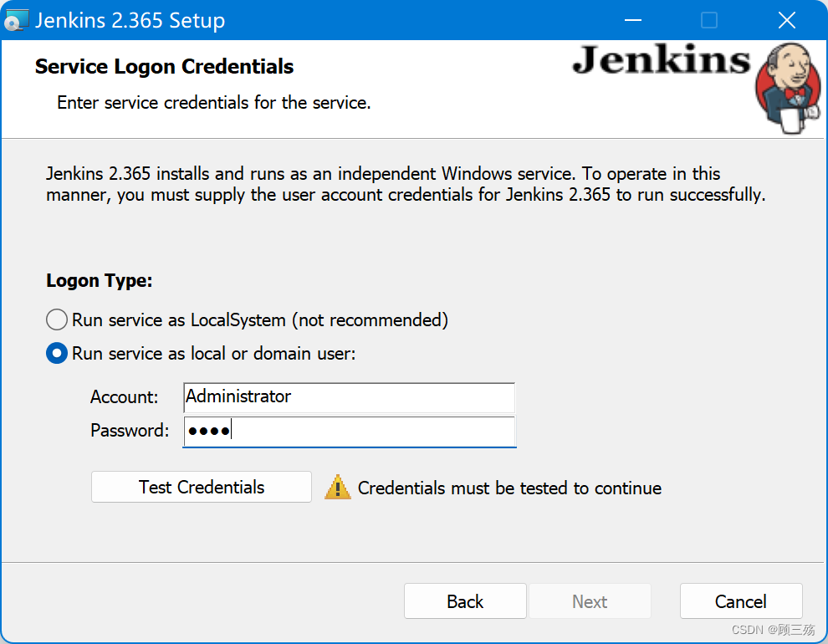Screen dimensions: 828x644
Task: Click the Service Logon Credentials heading
Action: point(164,67)
